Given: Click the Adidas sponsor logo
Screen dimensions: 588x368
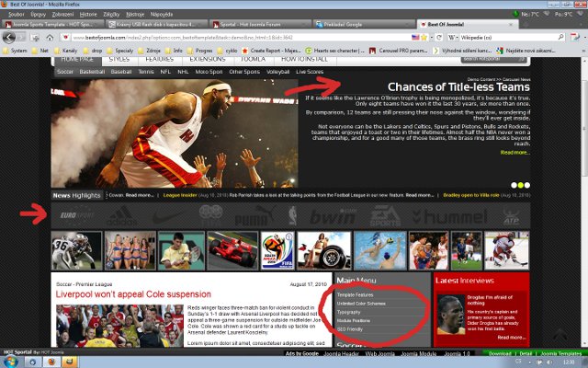Looking at the screenshot, I should pos(122,217).
